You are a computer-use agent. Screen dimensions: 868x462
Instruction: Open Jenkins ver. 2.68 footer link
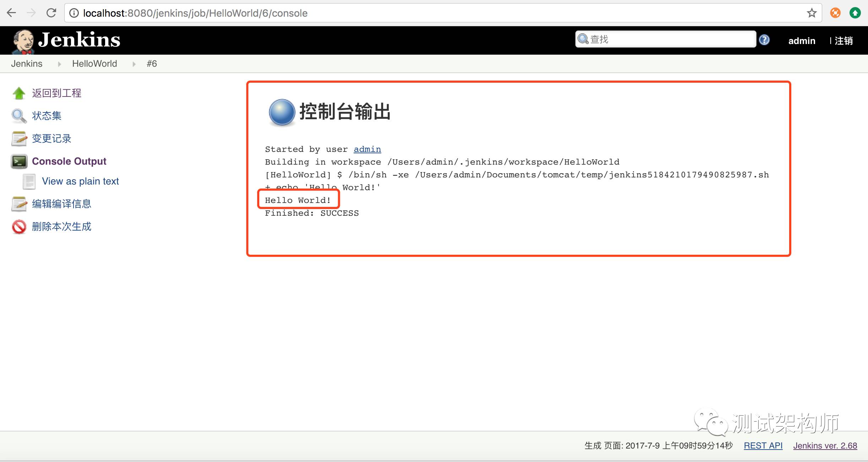coord(825,446)
